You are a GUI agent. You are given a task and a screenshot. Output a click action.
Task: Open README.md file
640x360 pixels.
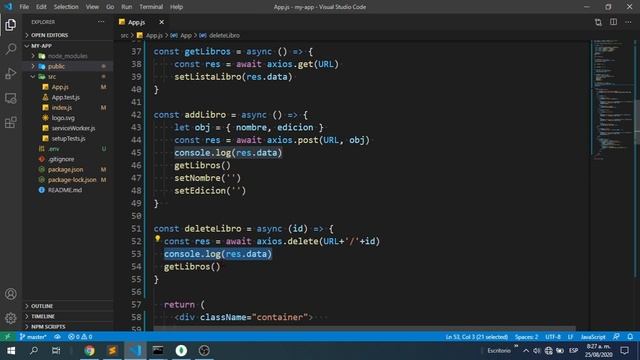point(68,190)
